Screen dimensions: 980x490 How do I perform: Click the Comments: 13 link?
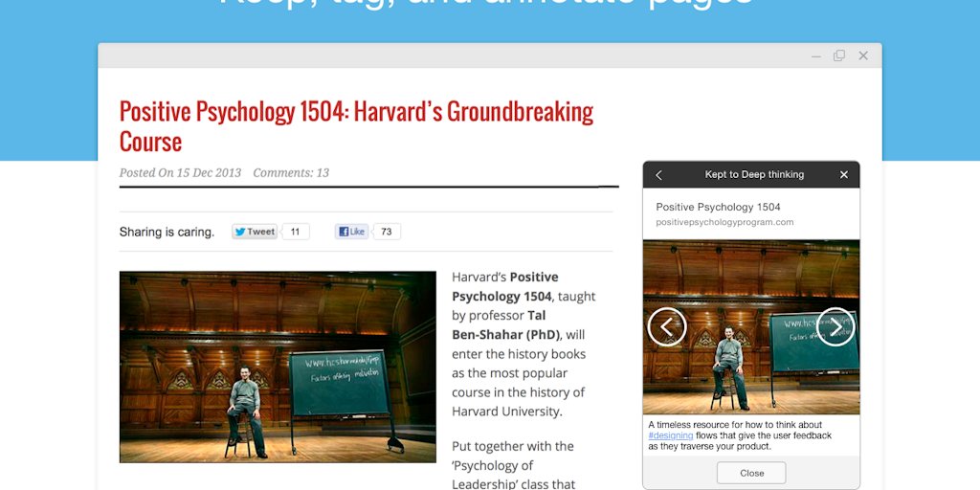[291, 173]
